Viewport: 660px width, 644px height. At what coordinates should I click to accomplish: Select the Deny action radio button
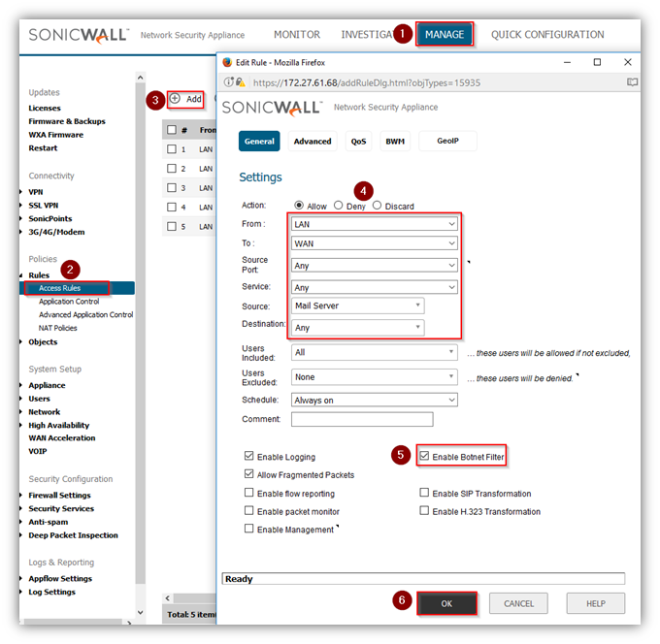(x=338, y=205)
